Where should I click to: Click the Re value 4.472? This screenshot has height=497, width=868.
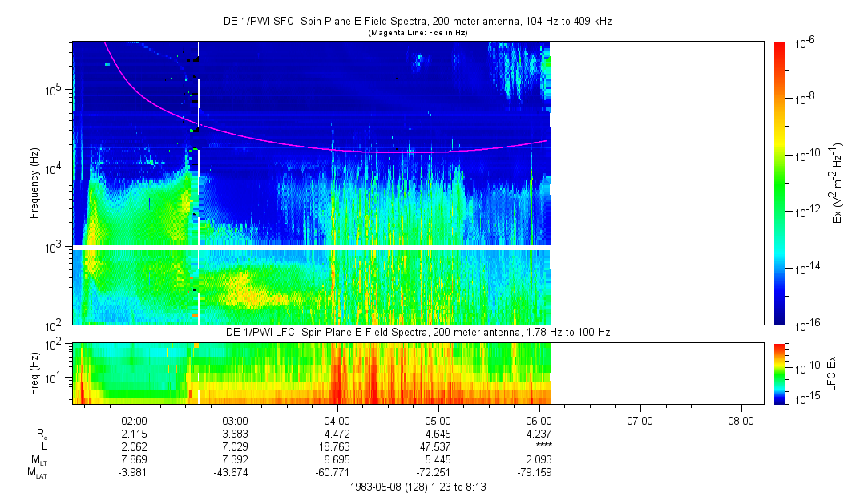click(337, 434)
